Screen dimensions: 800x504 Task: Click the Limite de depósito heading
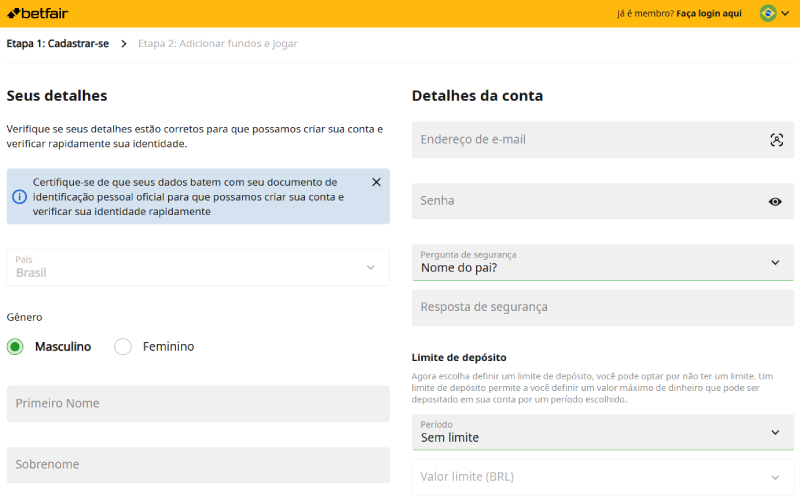[459, 358]
